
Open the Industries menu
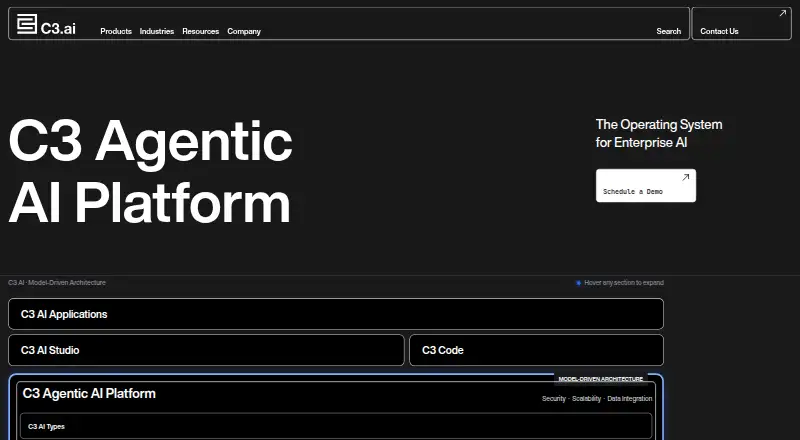(157, 31)
